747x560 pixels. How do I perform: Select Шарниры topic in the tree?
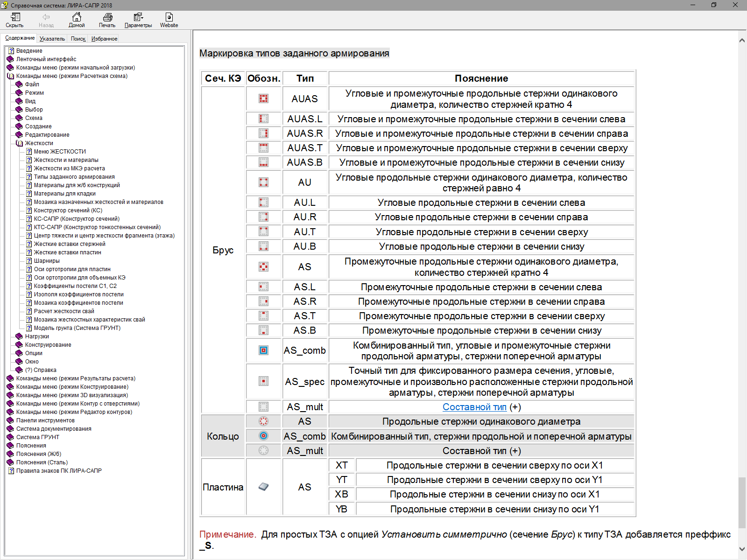coord(47,261)
